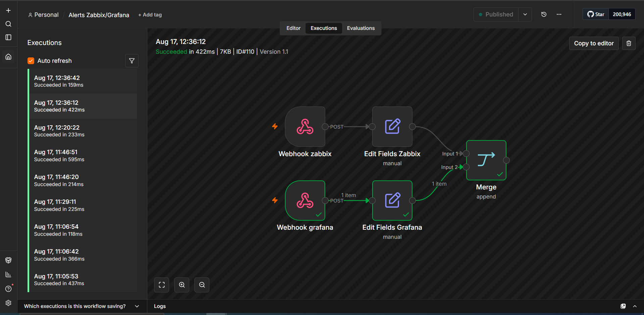Screen dimensions: 644x315
Task: Open execution Aug 17, 11:06:42
Action: coord(83,255)
